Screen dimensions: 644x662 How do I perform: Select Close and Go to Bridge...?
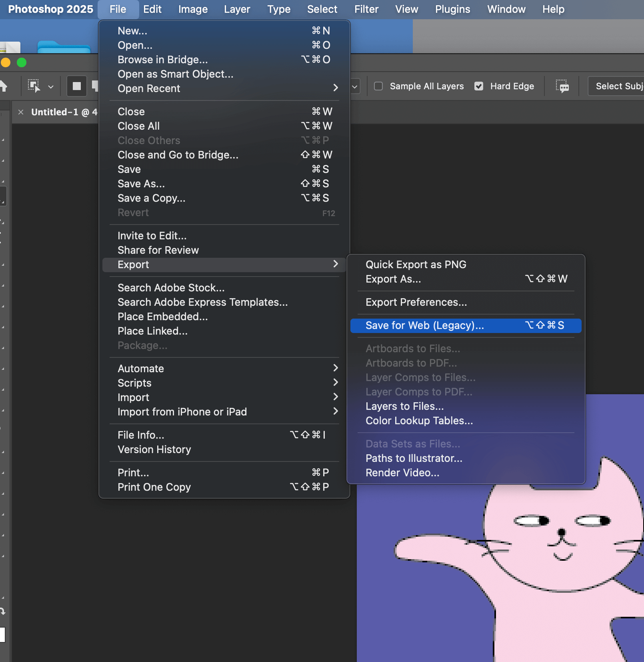pos(224,155)
